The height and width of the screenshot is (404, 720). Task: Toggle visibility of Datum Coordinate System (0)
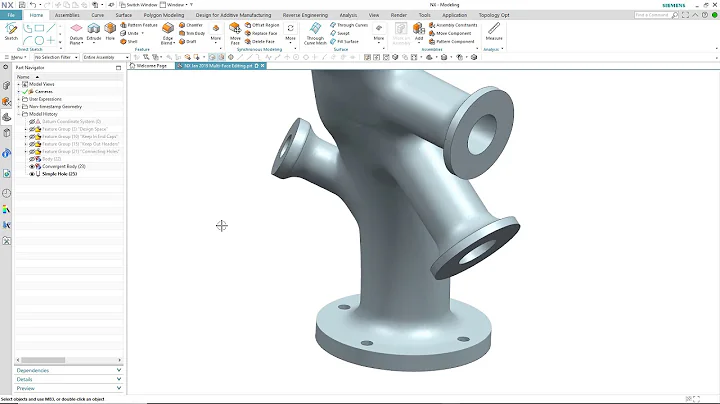[32, 122]
